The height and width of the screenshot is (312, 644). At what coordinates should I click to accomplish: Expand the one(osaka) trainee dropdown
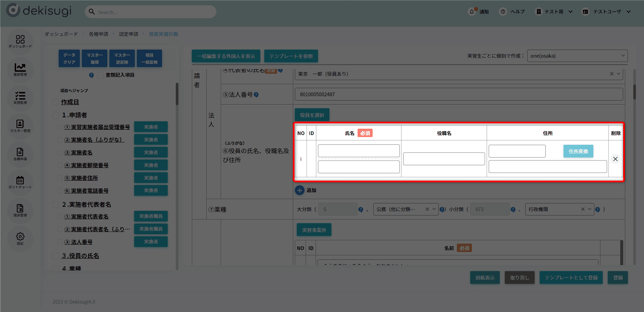point(577,56)
